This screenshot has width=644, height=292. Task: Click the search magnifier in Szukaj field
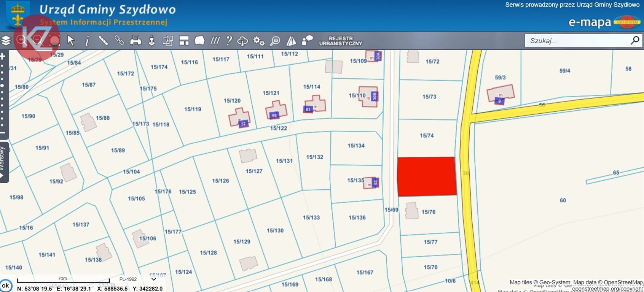click(635, 40)
